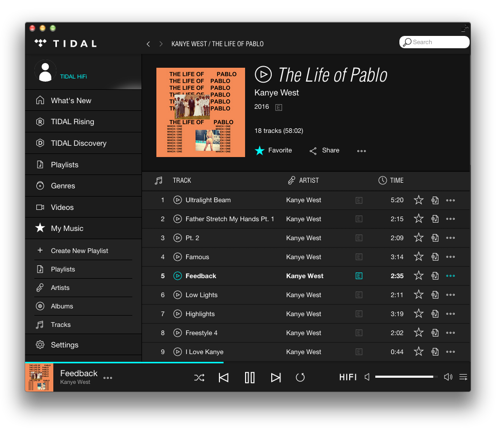
Task: Open more options for Father Stretch My Hands
Action: (x=450, y=219)
